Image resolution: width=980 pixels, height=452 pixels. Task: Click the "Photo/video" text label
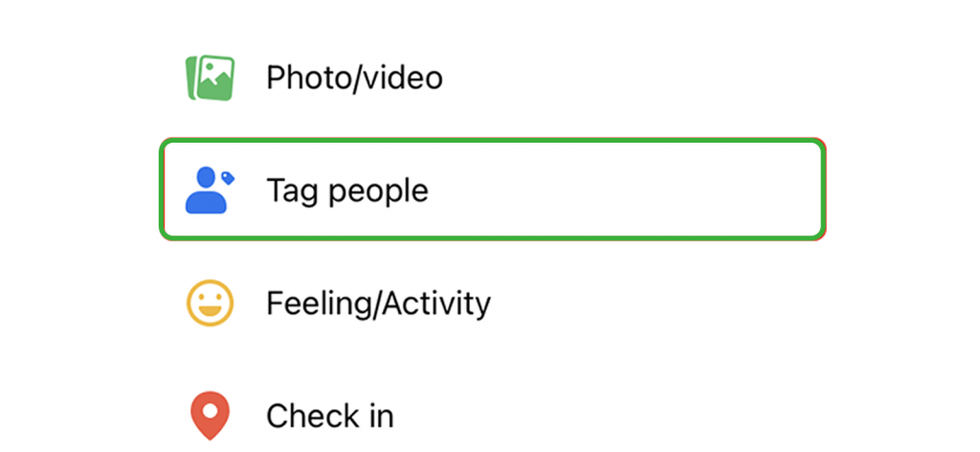point(354,78)
